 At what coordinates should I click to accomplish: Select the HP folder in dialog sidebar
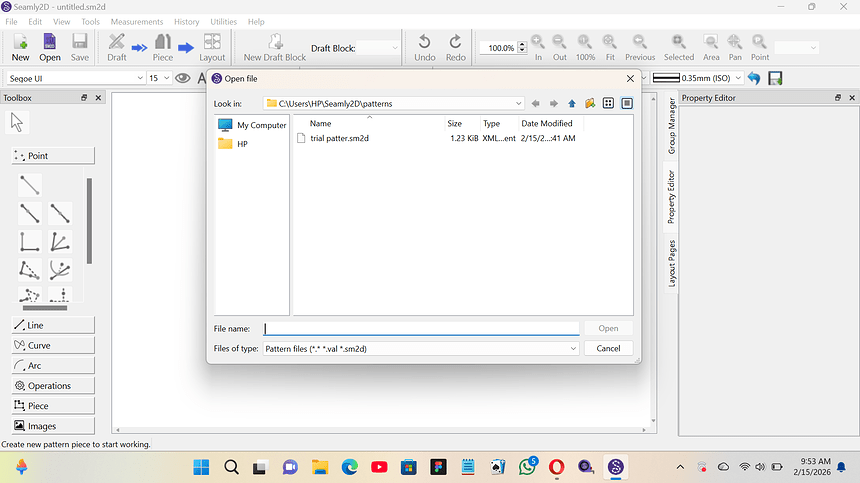(233, 144)
